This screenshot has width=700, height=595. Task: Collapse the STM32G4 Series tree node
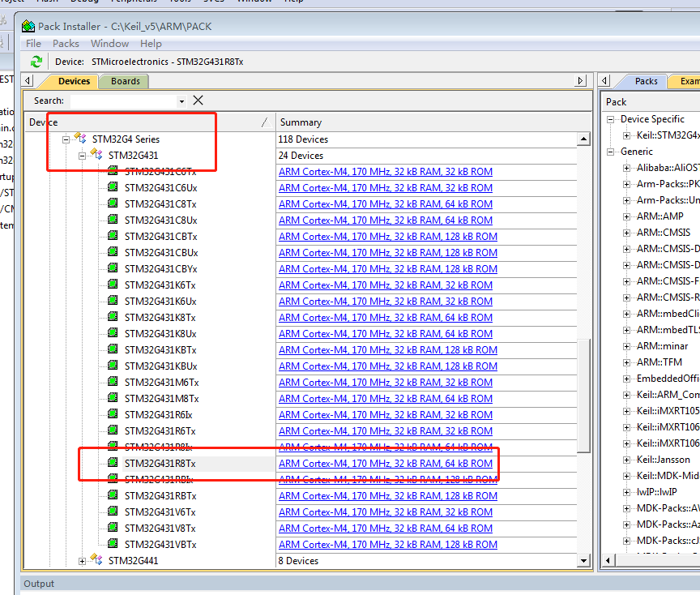tap(66, 139)
